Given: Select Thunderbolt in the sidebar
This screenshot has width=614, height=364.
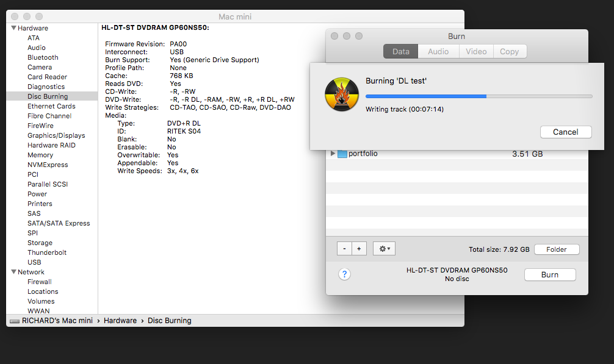Looking at the screenshot, I should 47,252.
